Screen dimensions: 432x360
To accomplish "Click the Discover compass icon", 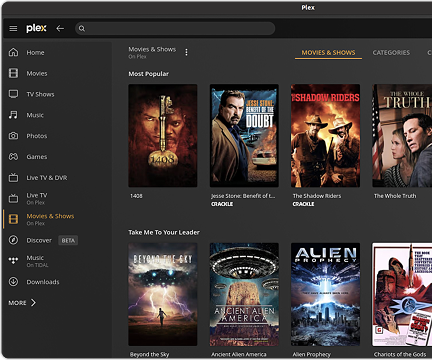I will point(13,240).
